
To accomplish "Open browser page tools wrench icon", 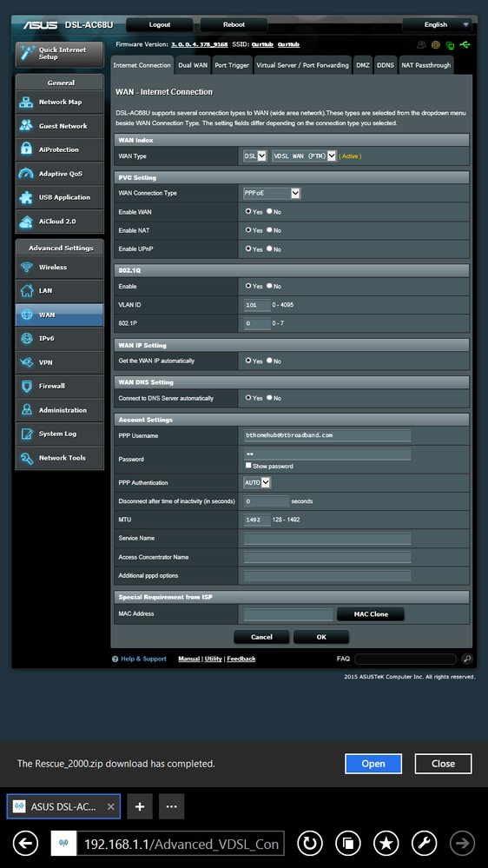I will tap(425, 844).
